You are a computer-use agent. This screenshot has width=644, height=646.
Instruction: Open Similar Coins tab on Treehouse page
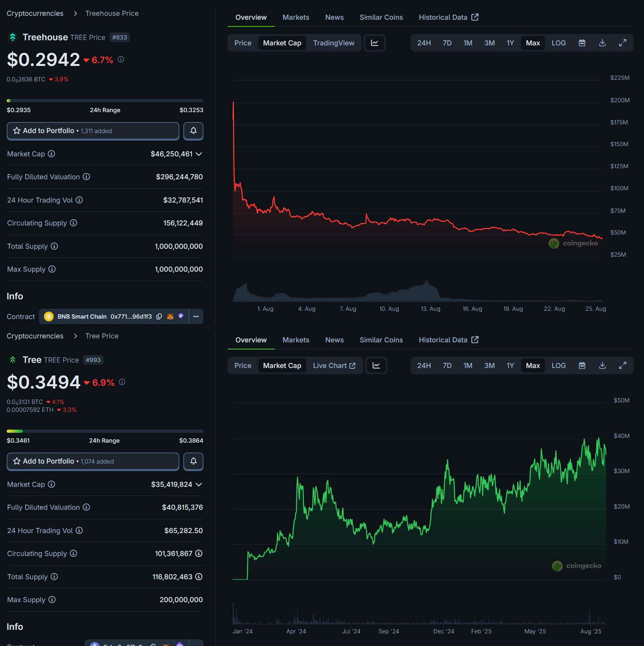pyautogui.click(x=381, y=17)
